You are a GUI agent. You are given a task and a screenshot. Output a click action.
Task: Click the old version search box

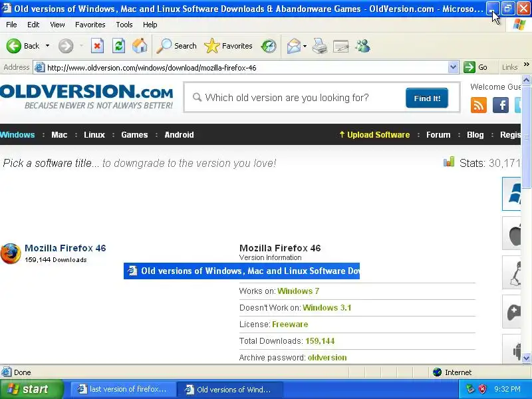click(299, 98)
